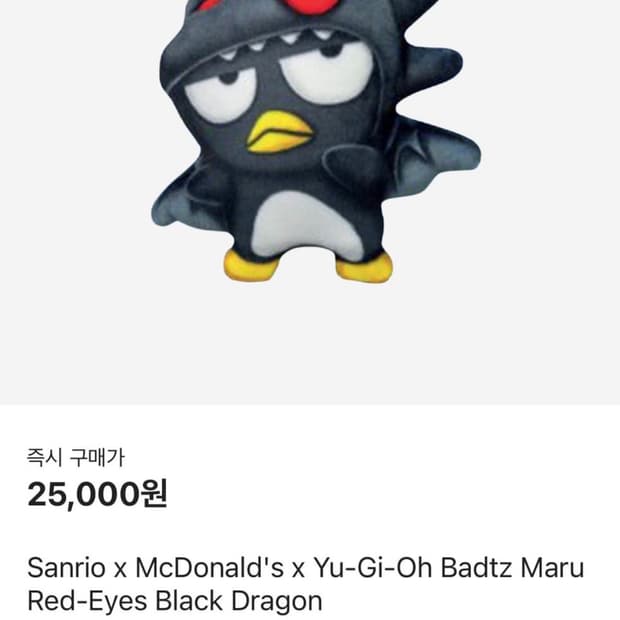Click the empty gray area below the plush
620x620 pixels.
pyautogui.click(x=310, y=344)
